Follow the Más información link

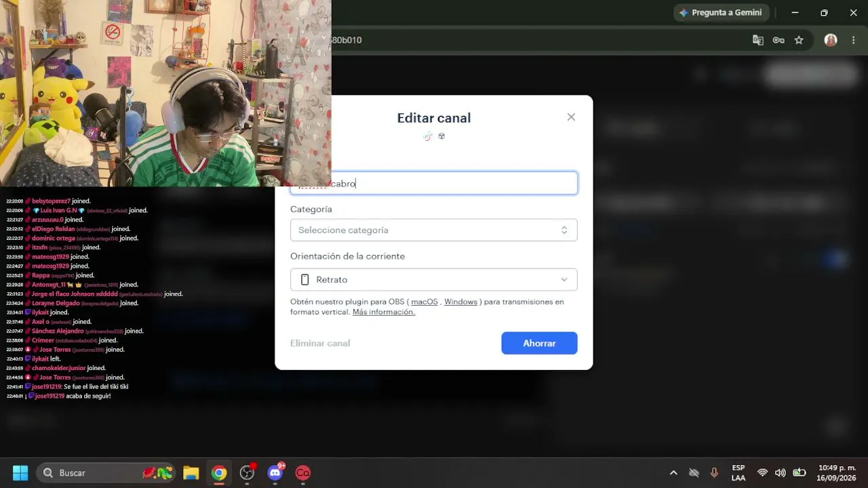point(384,312)
